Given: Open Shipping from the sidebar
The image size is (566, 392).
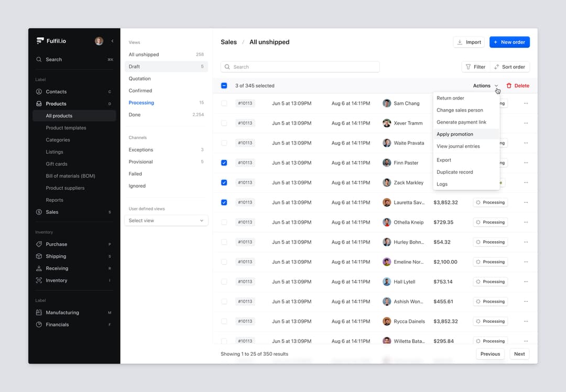Looking at the screenshot, I should (56, 256).
